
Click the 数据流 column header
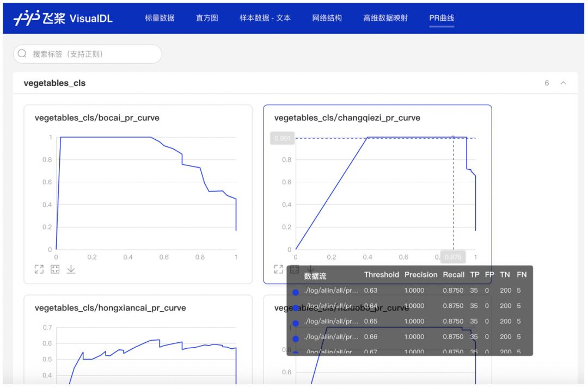315,276
